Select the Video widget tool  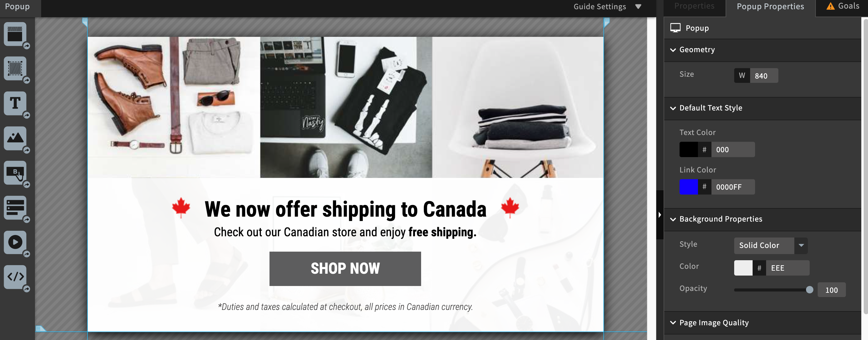click(x=15, y=242)
